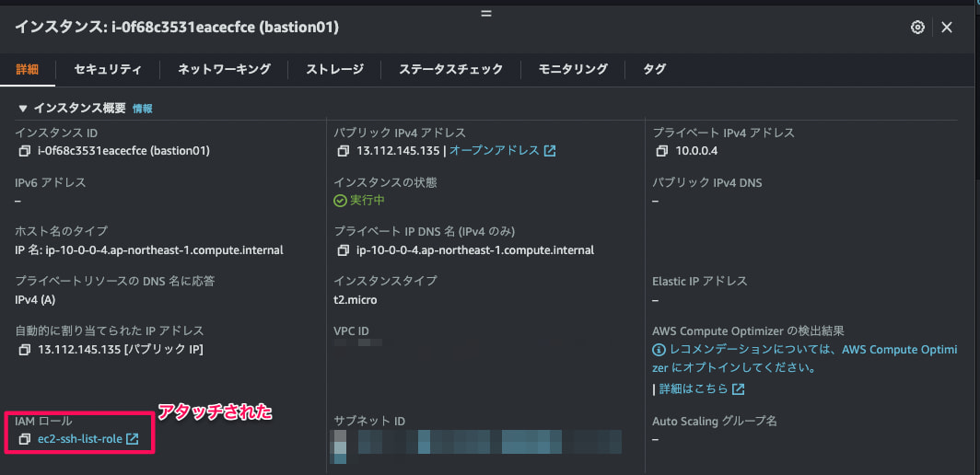This screenshot has width=980, height=475.
Task: Click the サブネット ID label
Action: [x=369, y=422]
